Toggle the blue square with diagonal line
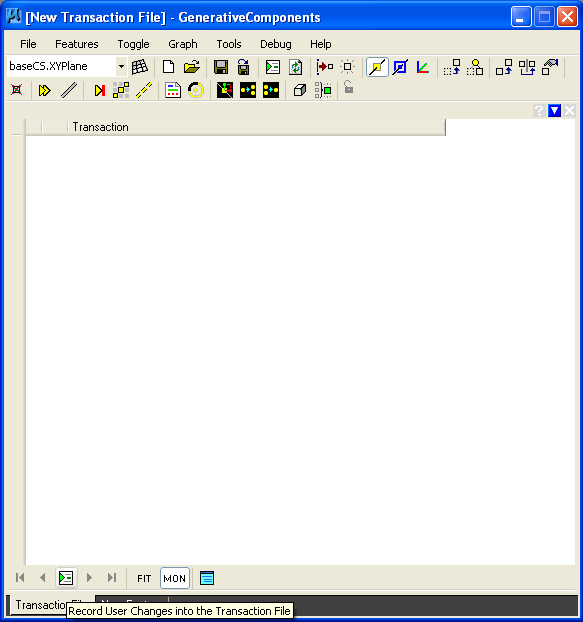 tap(400, 67)
